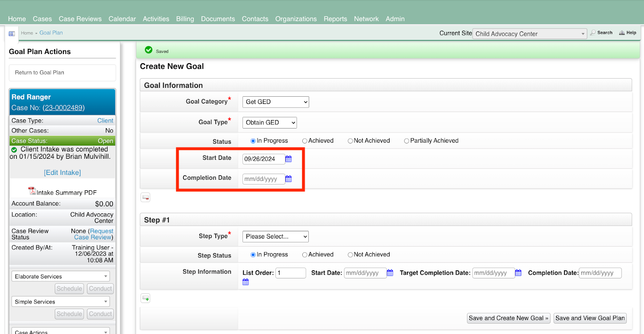Click the Intake Summary PDF icon
Viewport: 644px width, 334px height.
click(x=32, y=191)
